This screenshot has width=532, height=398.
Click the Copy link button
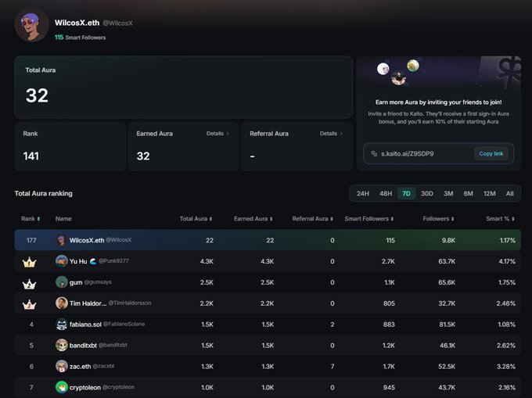point(491,153)
